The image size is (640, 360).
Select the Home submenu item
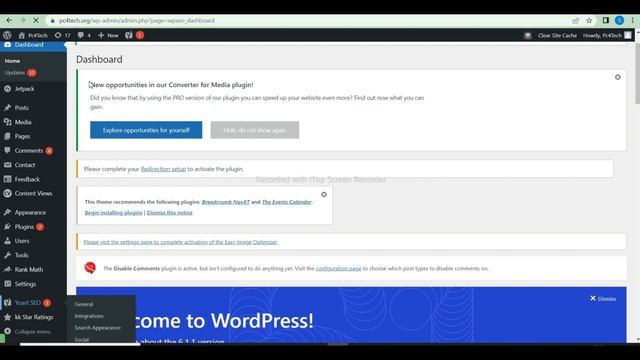12,61
